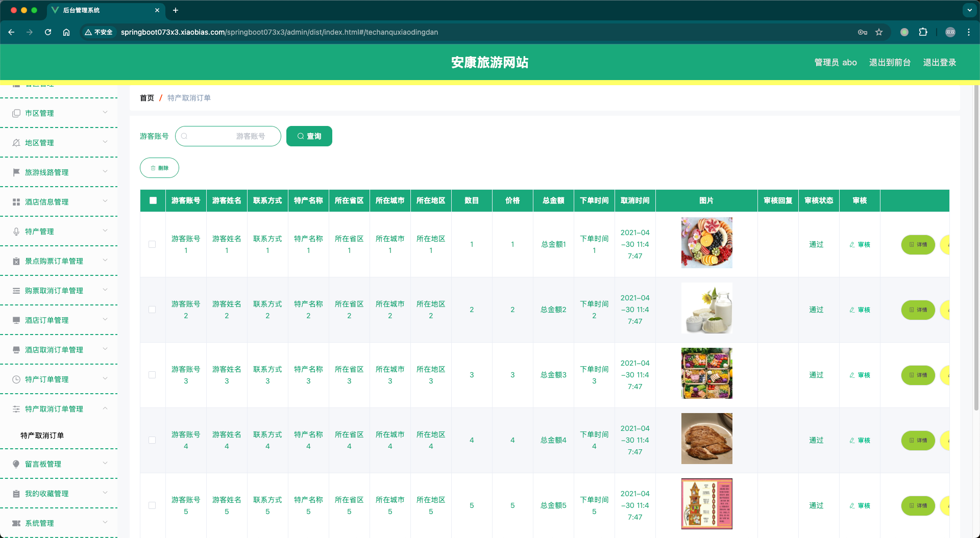The height and width of the screenshot is (538, 980).
Task: Click the 系统管理 sidebar icon
Action: tap(16, 523)
